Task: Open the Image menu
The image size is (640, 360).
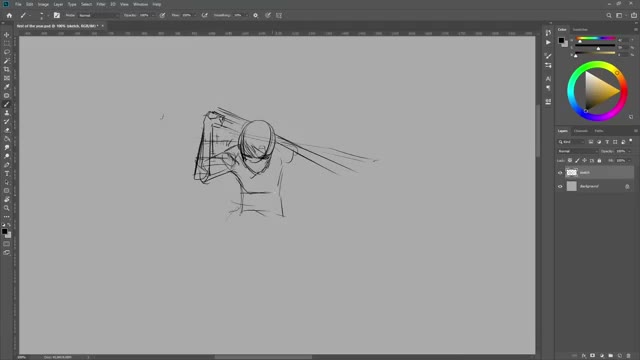Action: click(43, 4)
